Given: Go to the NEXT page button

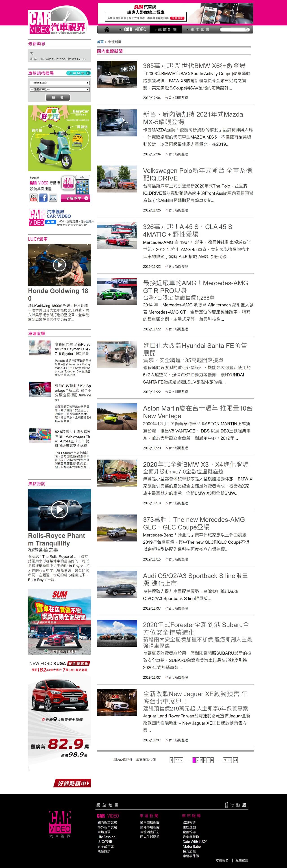Looking at the screenshot, I should 227,760.
